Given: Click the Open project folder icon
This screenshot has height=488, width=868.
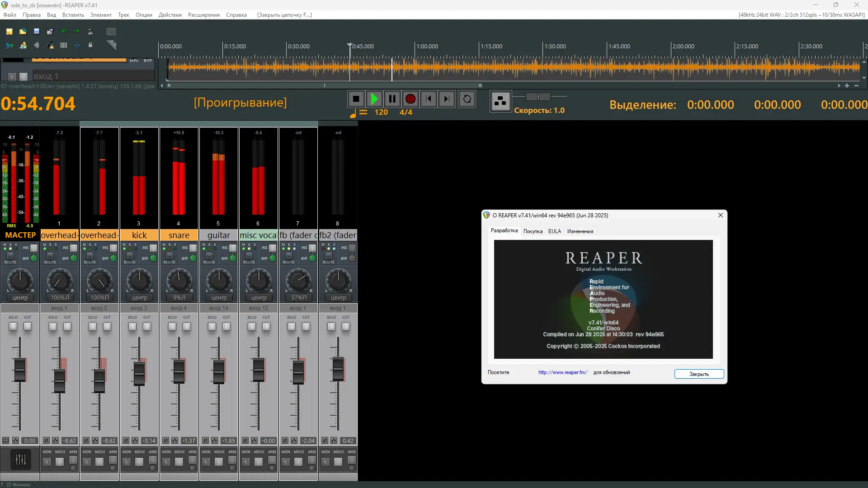Looking at the screenshot, I should click(x=23, y=32).
